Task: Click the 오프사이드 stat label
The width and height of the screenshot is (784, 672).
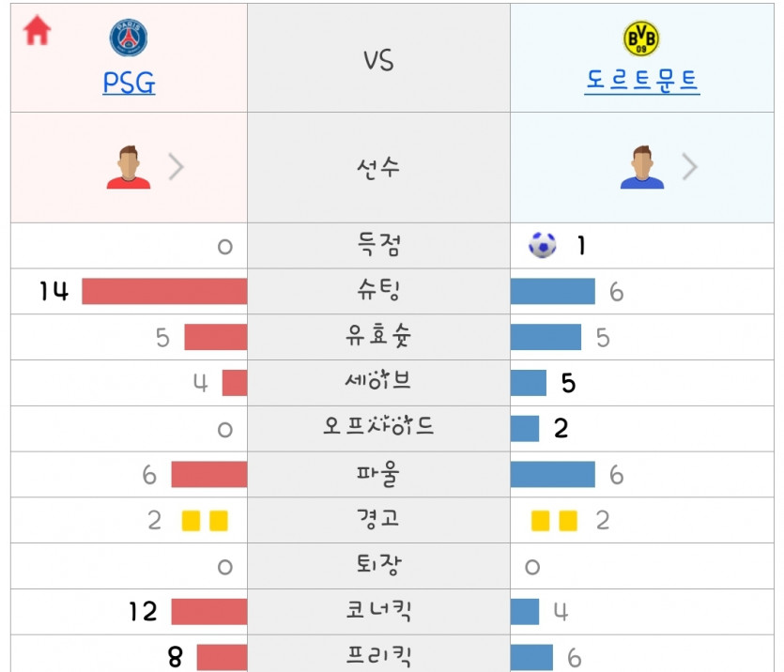Action: [x=378, y=426]
